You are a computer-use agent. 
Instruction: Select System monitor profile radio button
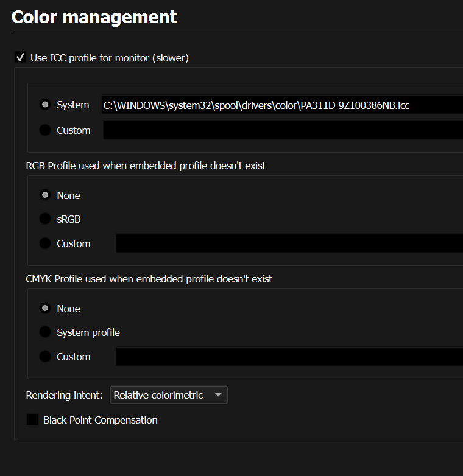[x=45, y=105]
